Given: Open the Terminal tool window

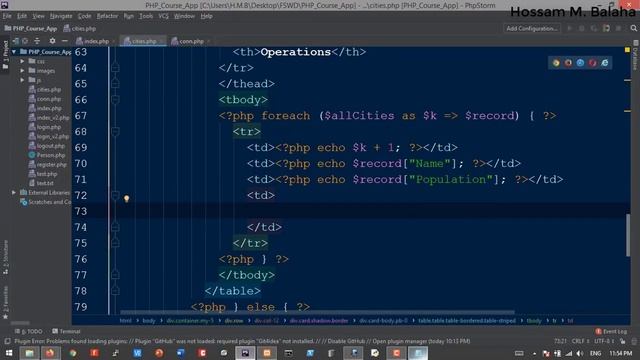Looking at the screenshot, I should point(66,331).
